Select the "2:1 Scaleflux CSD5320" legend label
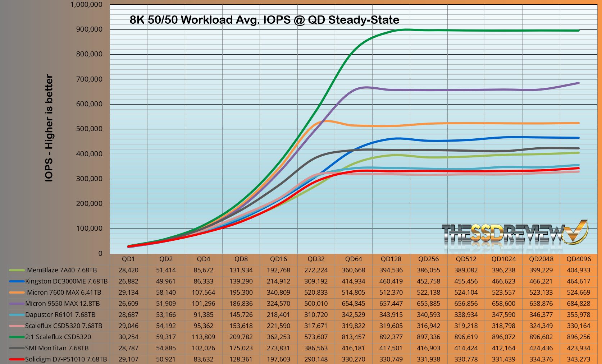 [58, 337]
